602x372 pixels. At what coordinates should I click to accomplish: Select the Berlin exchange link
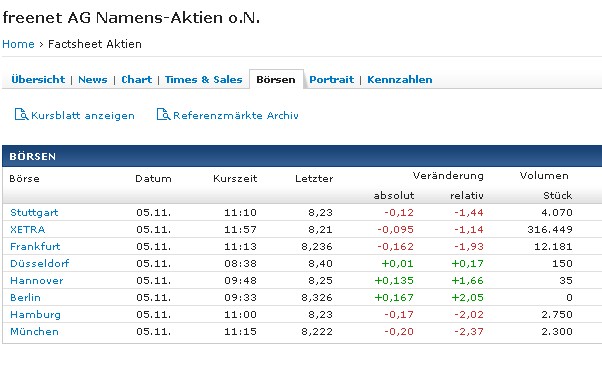[x=25, y=298]
